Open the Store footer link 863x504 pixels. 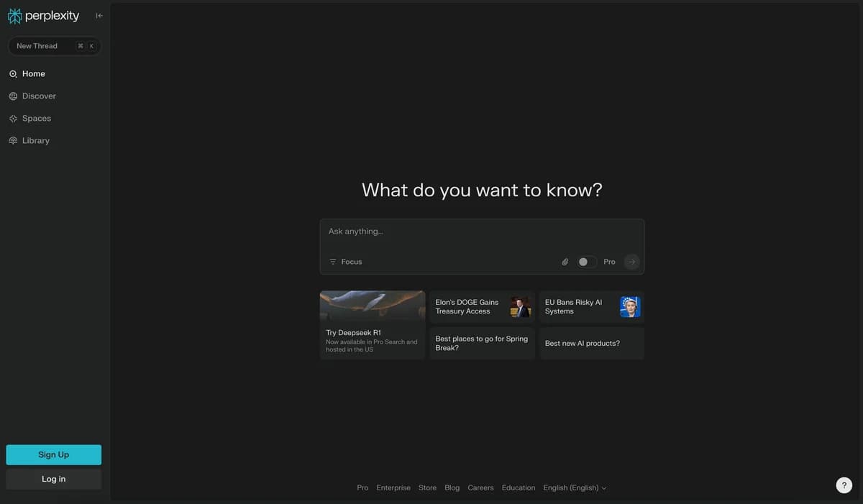pyautogui.click(x=427, y=487)
